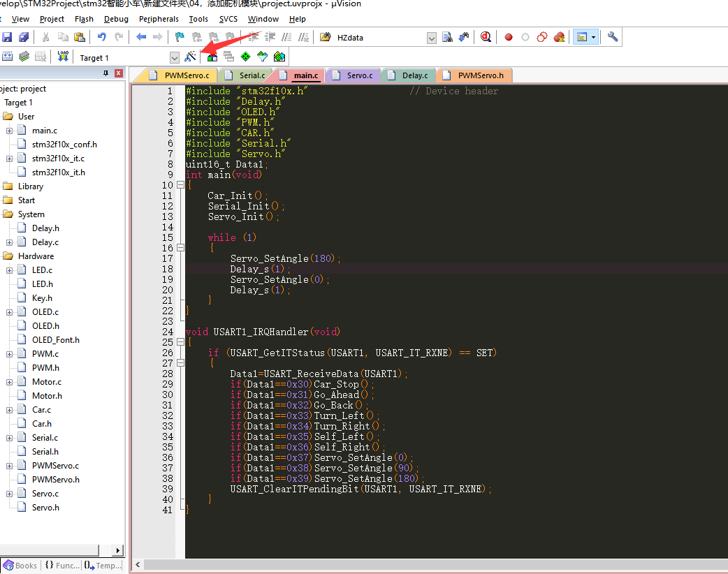The height and width of the screenshot is (574, 728).
Task: Click the Save All icon
Action: tap(24, 37)
